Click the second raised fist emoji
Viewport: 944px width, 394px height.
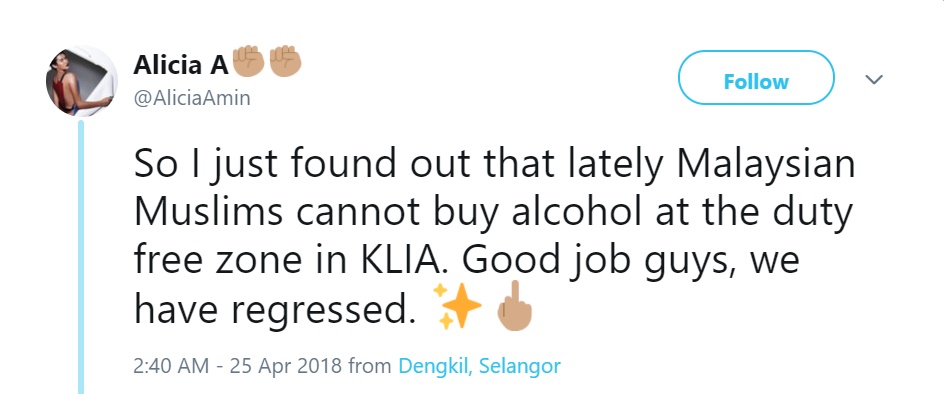pos(285,61)
